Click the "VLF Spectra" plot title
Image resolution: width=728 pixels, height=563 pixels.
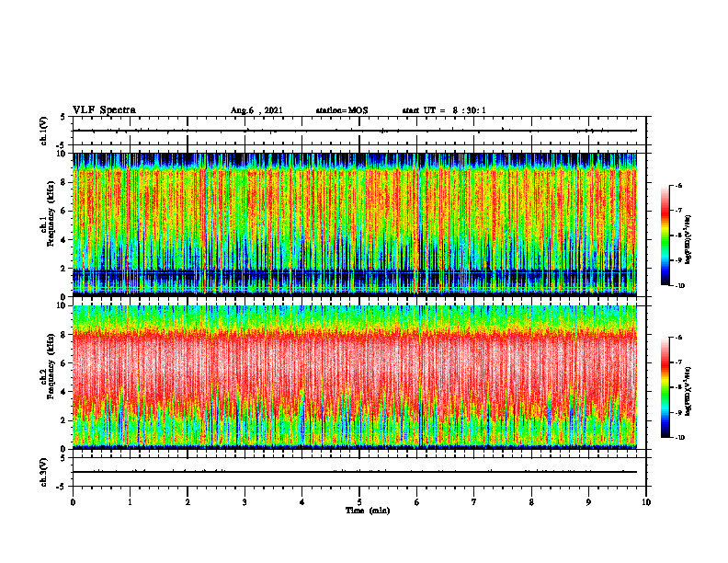coord(104,110)
